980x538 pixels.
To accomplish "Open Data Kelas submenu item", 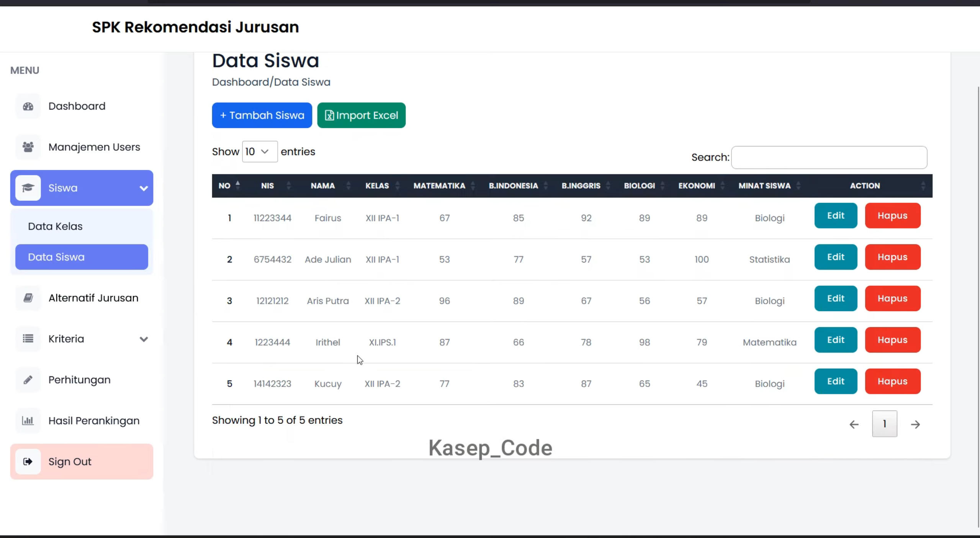I will click(82, 226).
